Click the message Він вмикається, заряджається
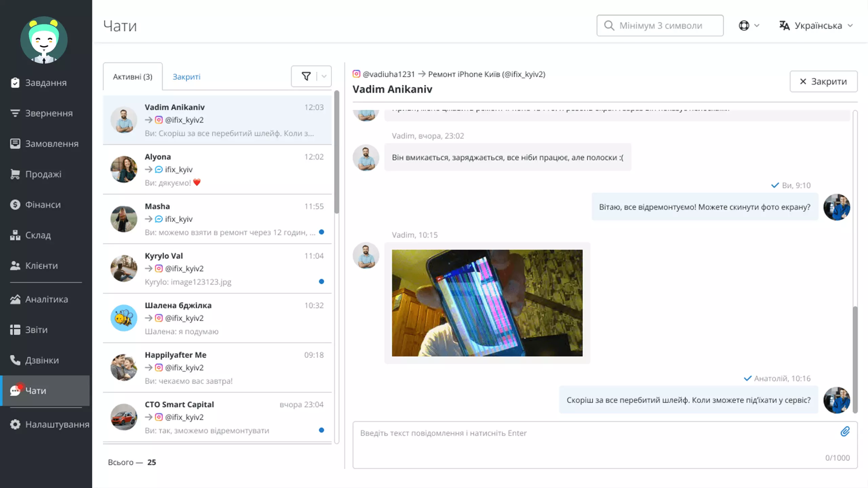 click(x=508, y=157)
